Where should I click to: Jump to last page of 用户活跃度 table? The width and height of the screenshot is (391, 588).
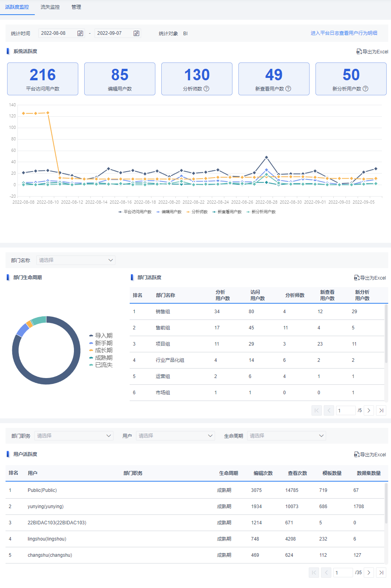point(381,573)
